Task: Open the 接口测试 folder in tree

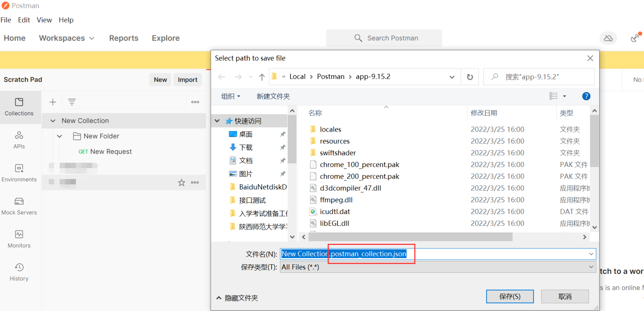Action: coord(252,200)
